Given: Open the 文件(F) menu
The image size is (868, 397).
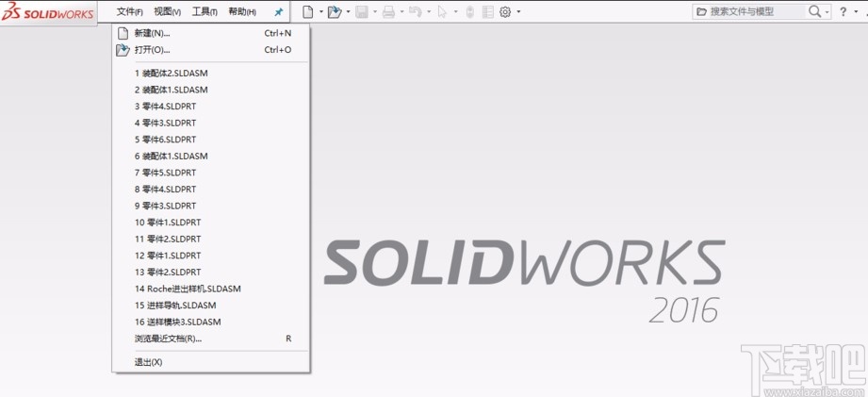Looking at the screenshot, I should (x=130, y=11).
